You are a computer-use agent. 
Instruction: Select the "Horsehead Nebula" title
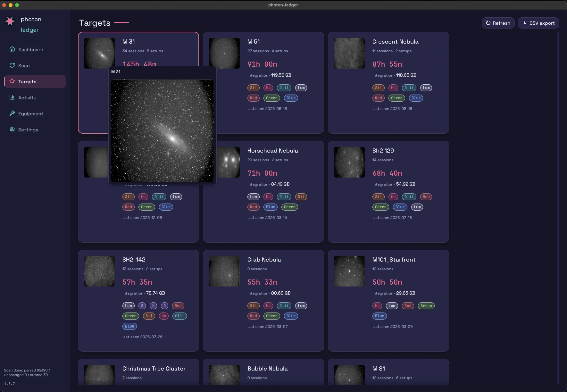[x=273, y=151]
